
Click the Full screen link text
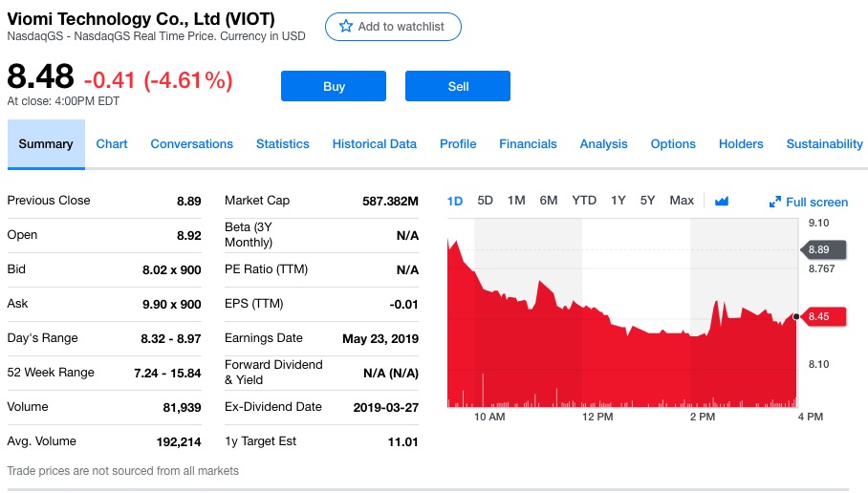pyautogui.click(x=816, y=202)
